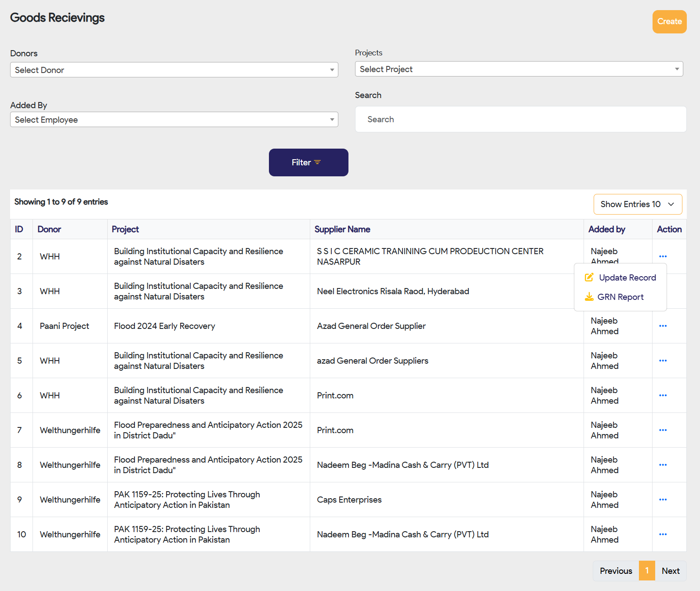This screenshot has width=700, height=591.
Task: Open three-dot actions for row ID 7
Action: click(x=663, y=430)
